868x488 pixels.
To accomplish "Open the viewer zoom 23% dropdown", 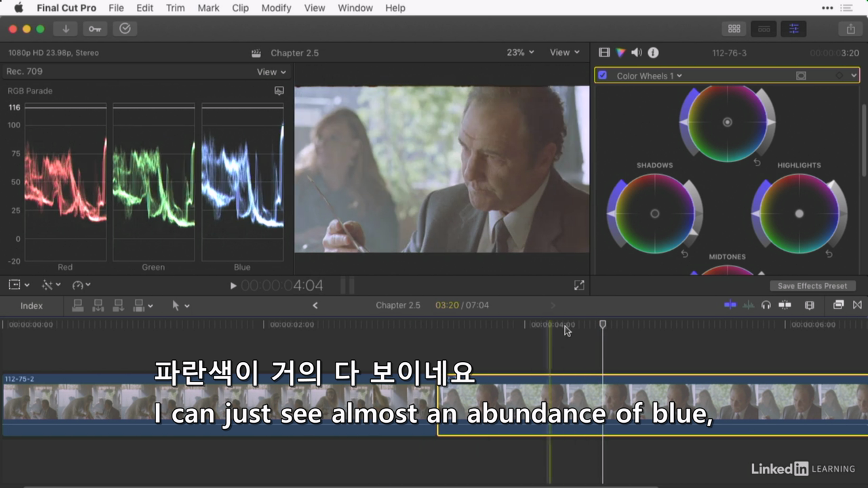I will pos(520,52).
